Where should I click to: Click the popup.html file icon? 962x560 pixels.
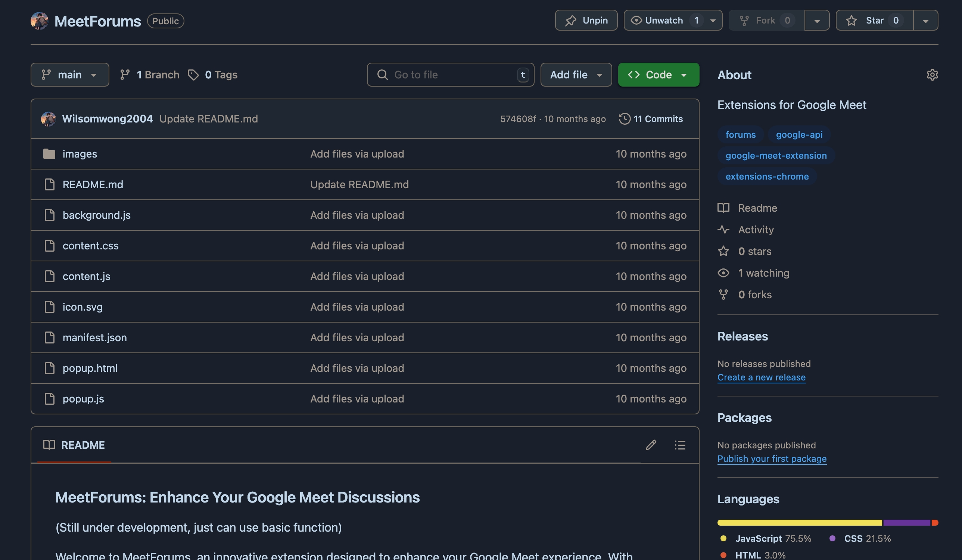click(49, 368)
